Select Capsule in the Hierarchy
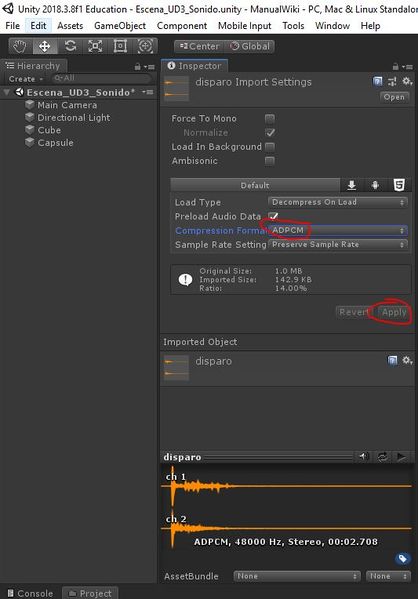The image size is (418, 599). click(55, 142)
